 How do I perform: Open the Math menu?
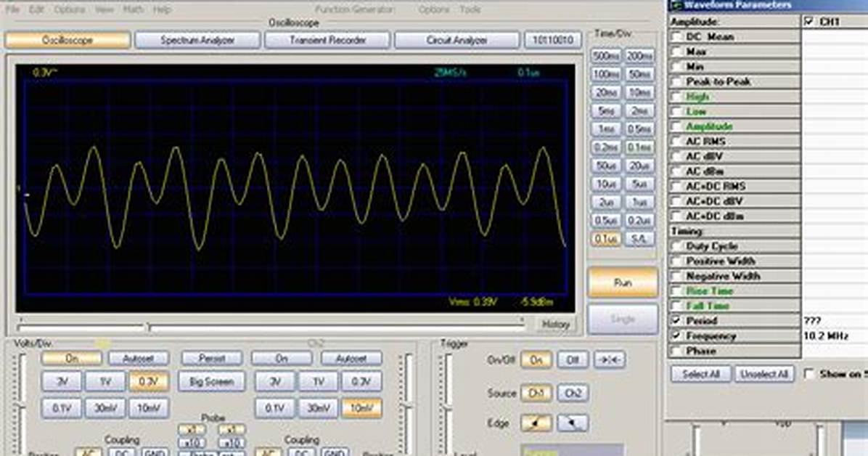(x=133, y=9)
